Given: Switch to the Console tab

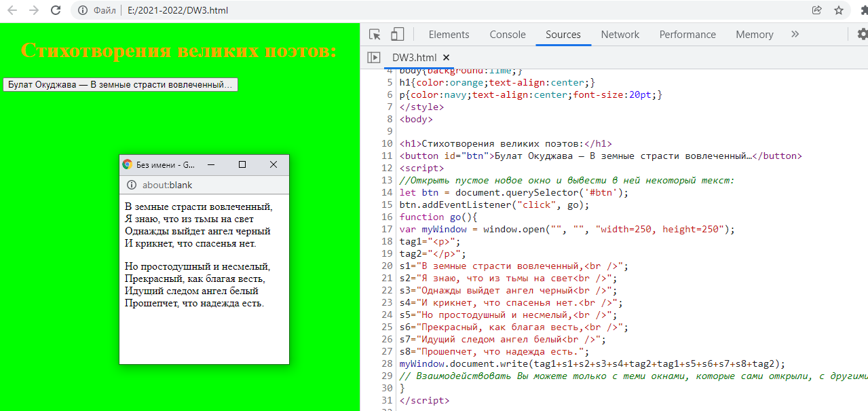Looking at the screenshot, I should [x=508, y=35].
